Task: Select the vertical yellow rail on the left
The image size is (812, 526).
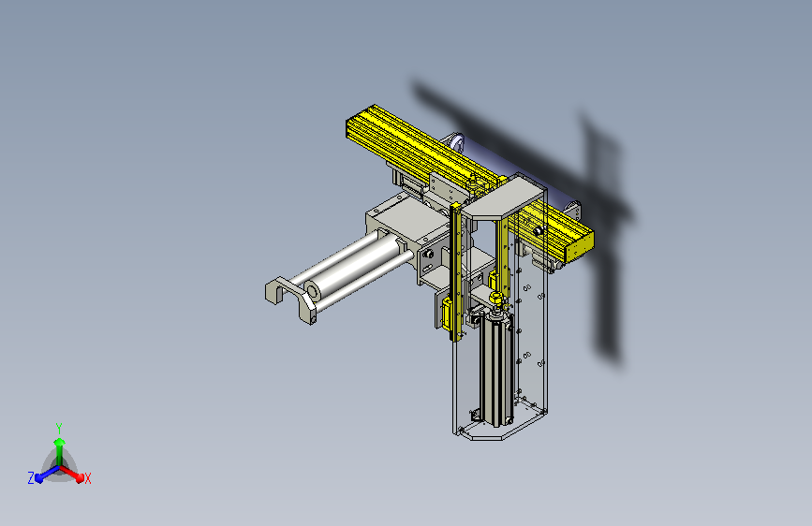Action: [455, 271]
